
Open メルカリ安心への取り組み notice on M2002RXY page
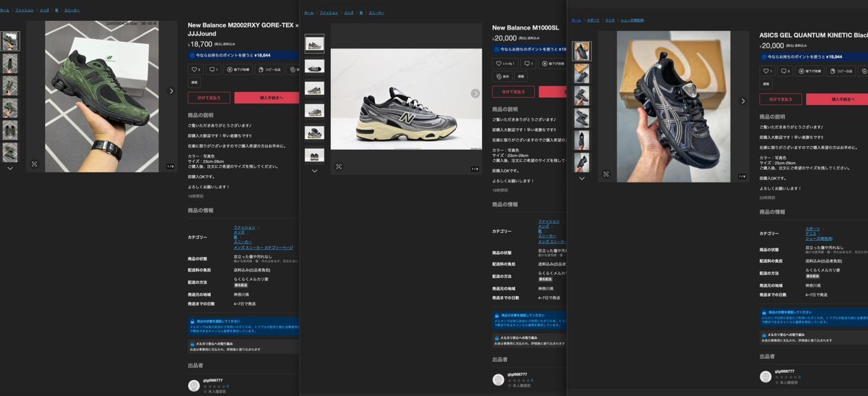pyautogui.click(x=243, y=346)
